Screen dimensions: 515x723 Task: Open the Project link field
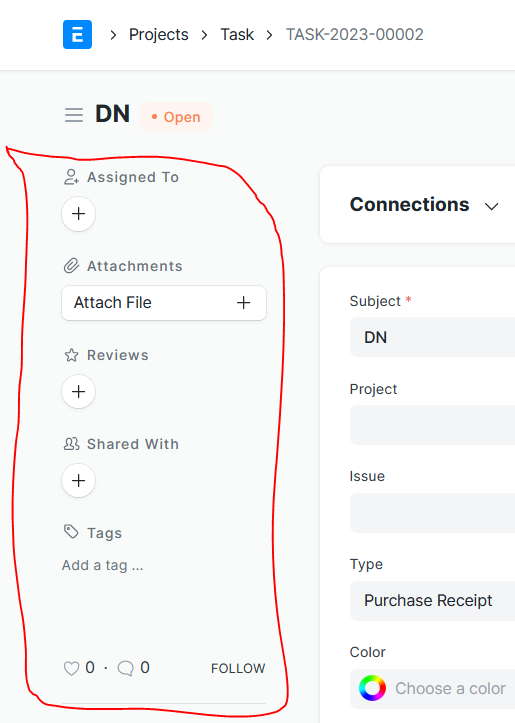click(x=432, y=425)
